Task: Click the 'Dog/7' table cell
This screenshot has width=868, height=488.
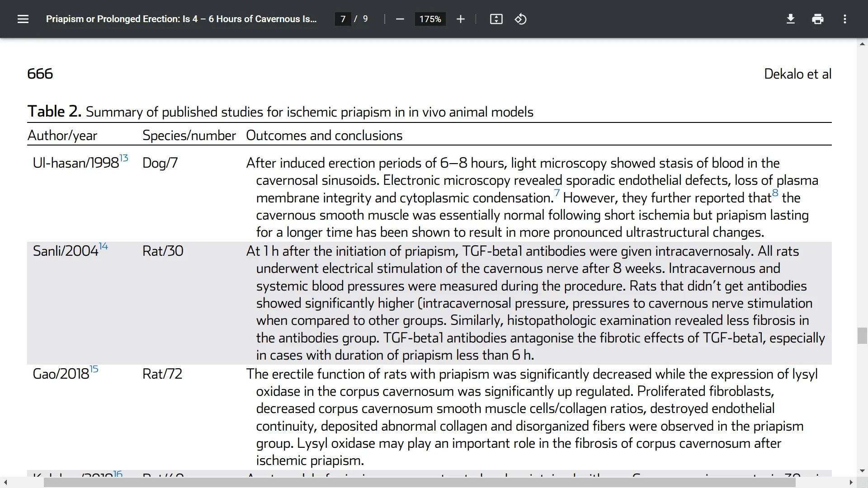Action: click(160, 163)
